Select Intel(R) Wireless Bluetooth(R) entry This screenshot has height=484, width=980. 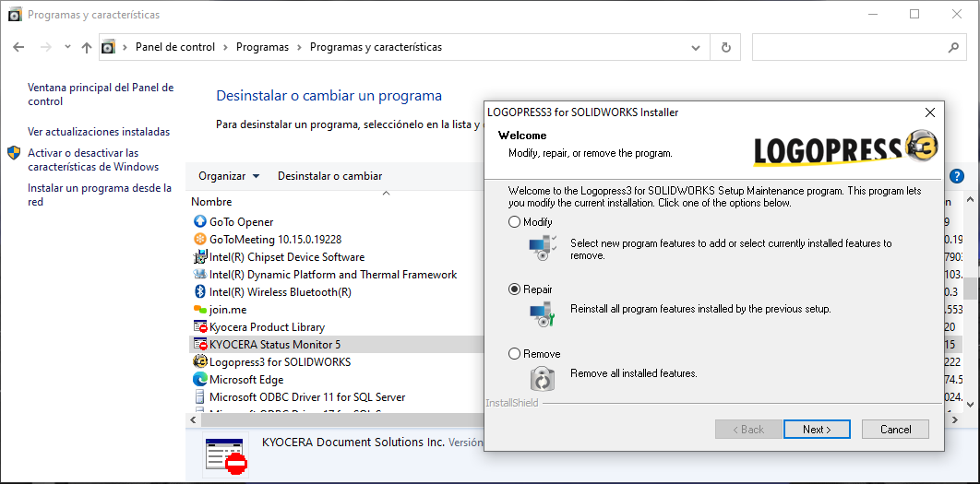tap(281, 291)
